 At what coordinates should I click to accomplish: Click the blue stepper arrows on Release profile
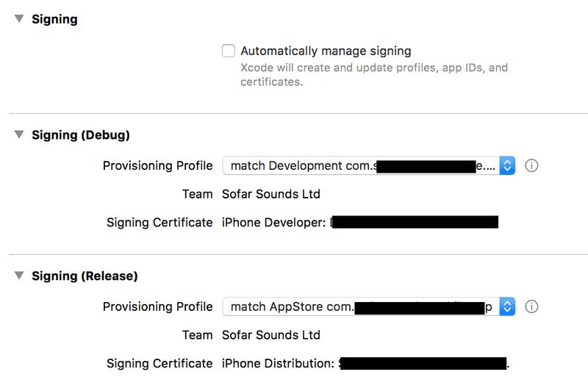click(507, 307)
